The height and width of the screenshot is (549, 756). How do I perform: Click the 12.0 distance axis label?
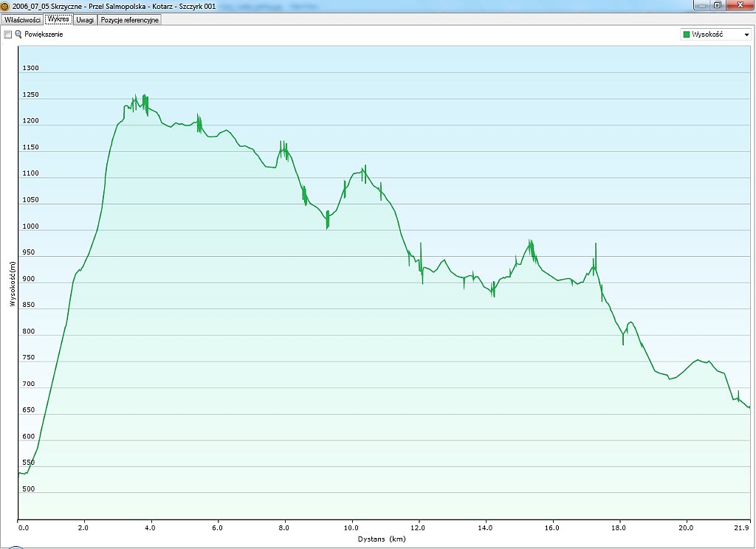pyautogui.click(x=419, y=528)
